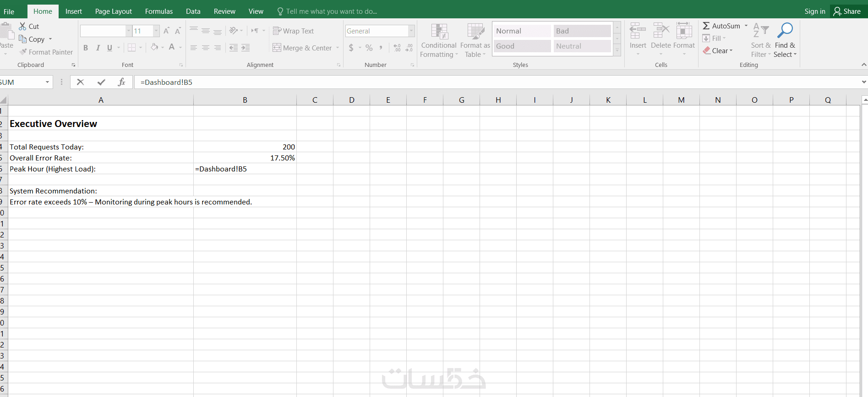Apply the Bad cell style
The image size is (868, 397).
(582, 31)
